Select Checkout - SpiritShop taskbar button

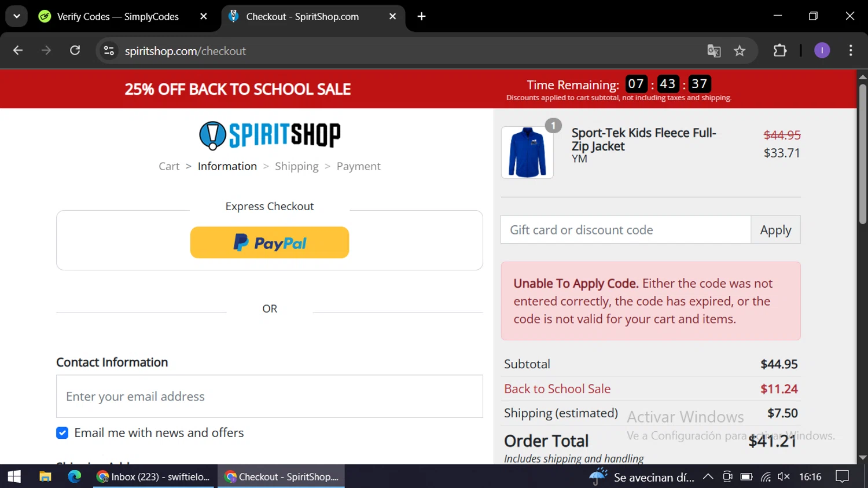click(281, 476)
